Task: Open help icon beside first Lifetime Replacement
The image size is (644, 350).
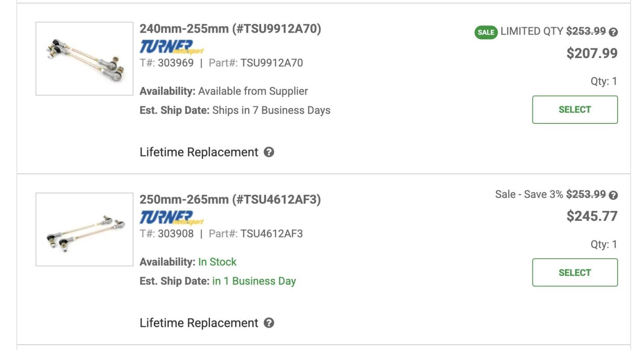Action: pyautogui.click(x=269, y=152)
